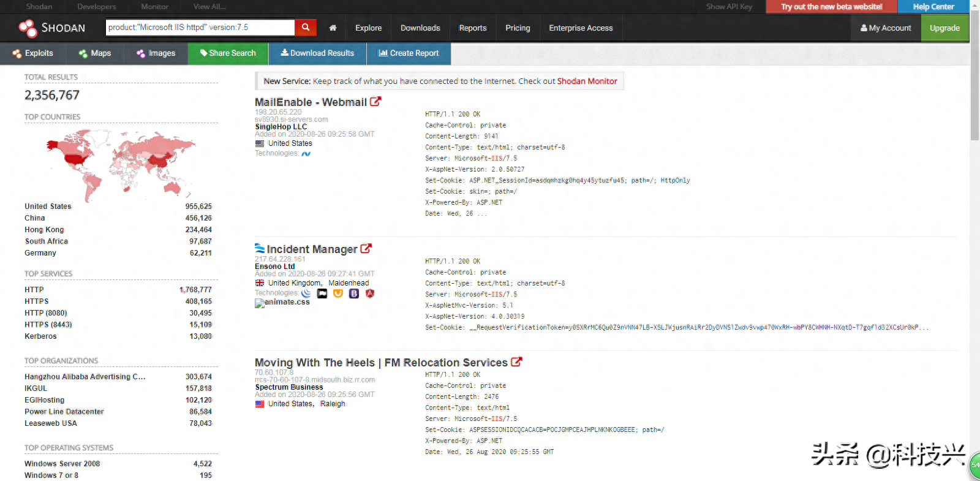Image resolution: width=980 pixels, height=481 pixels.
Task: Click the Ensono Ltd organization name
Action: point(275,267)
